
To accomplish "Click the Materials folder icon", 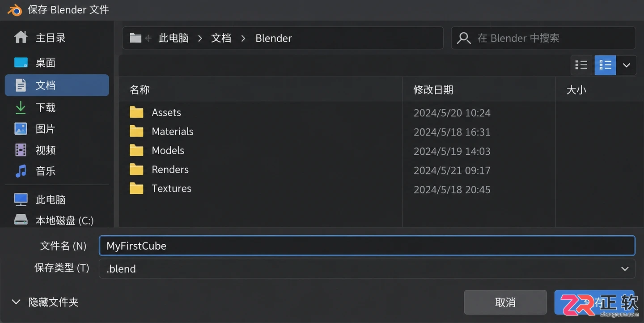I will pos(136,132).
